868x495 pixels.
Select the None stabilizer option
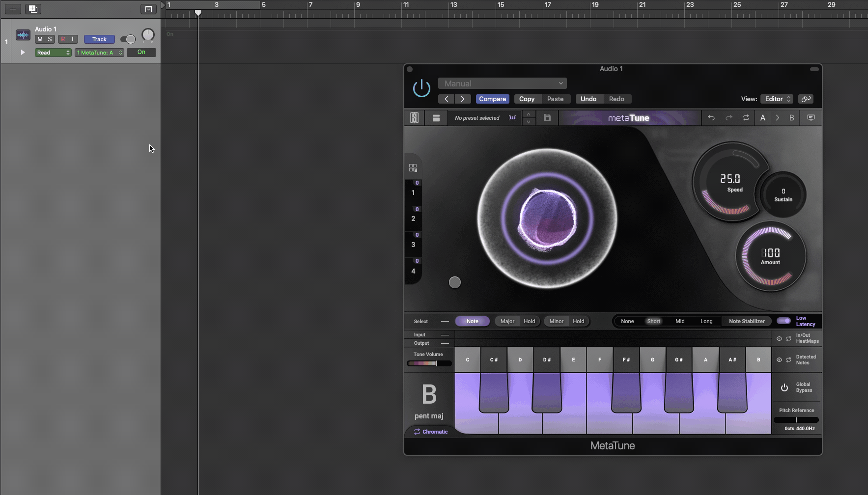(627, 321)
